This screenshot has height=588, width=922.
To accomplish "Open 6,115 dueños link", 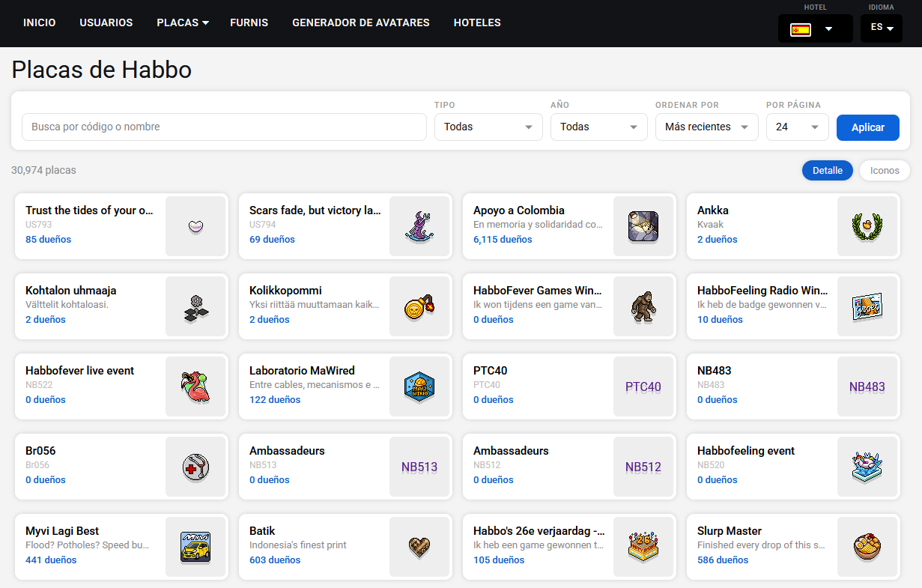I will 503,240.
